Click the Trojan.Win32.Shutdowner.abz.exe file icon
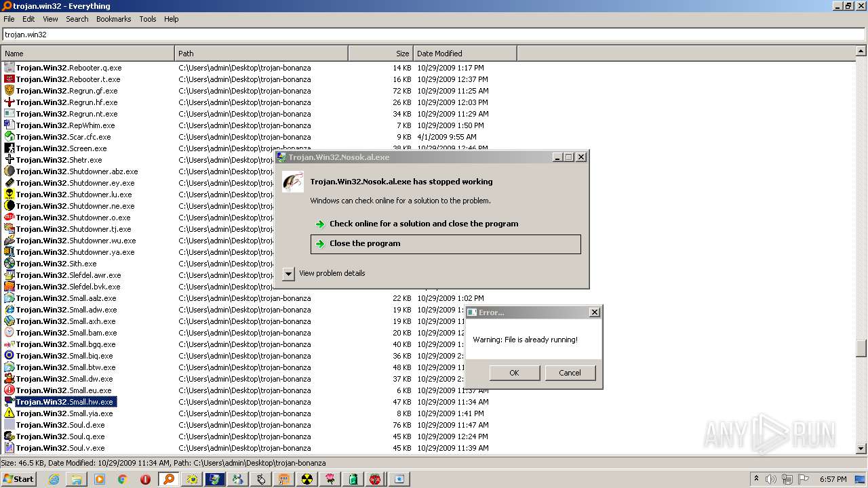 coord(9,171)
